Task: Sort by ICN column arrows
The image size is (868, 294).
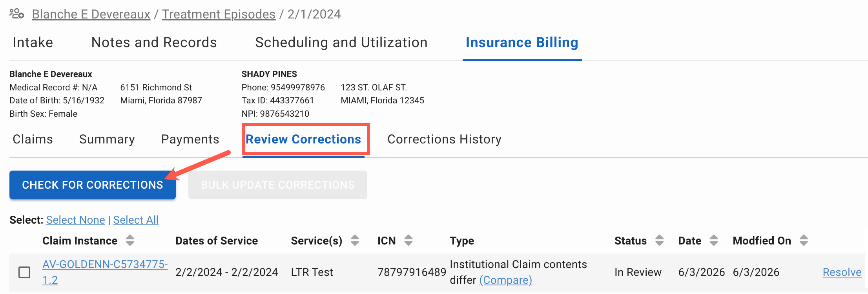Action: click(408, 240)
